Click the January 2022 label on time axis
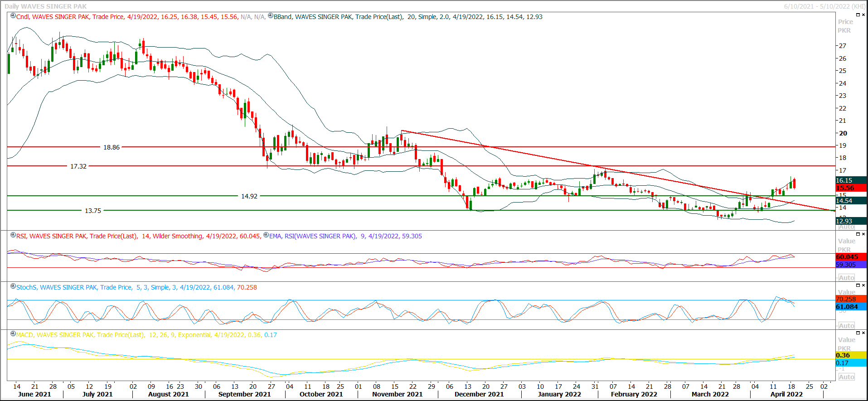The width and height of the screenshot is (868, 401). pos(559,394)
